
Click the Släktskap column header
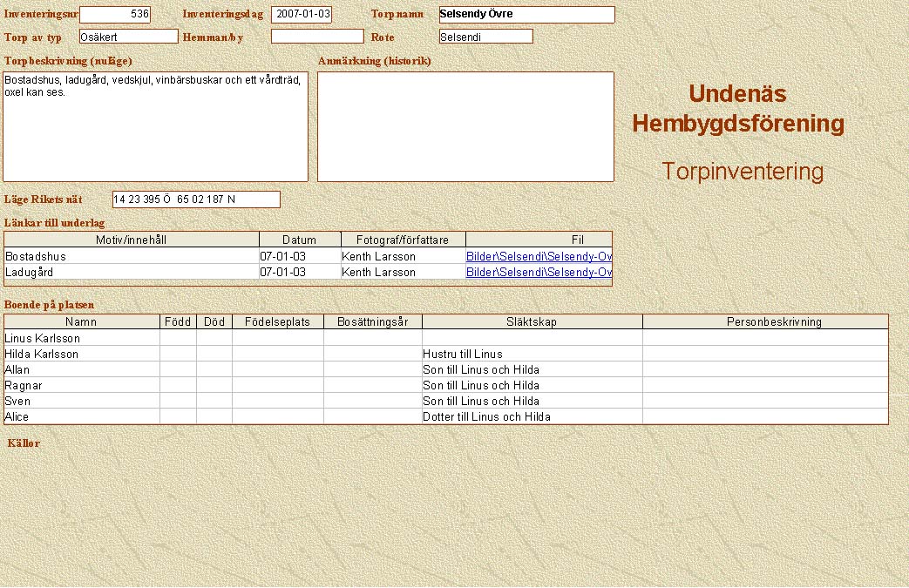point(532,321)
